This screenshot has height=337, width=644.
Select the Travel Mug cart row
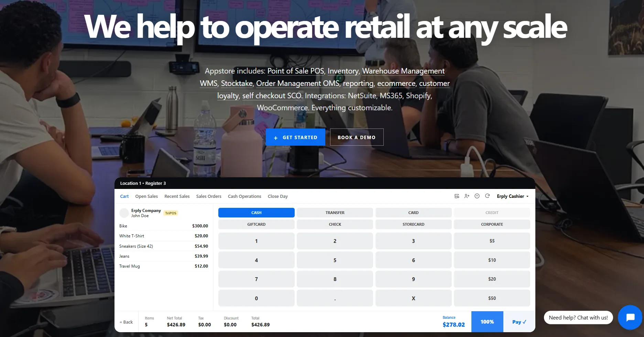(164, 266)
